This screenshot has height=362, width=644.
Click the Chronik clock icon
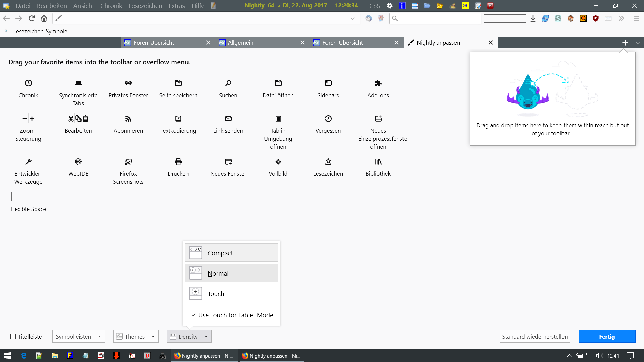point(29,83)
